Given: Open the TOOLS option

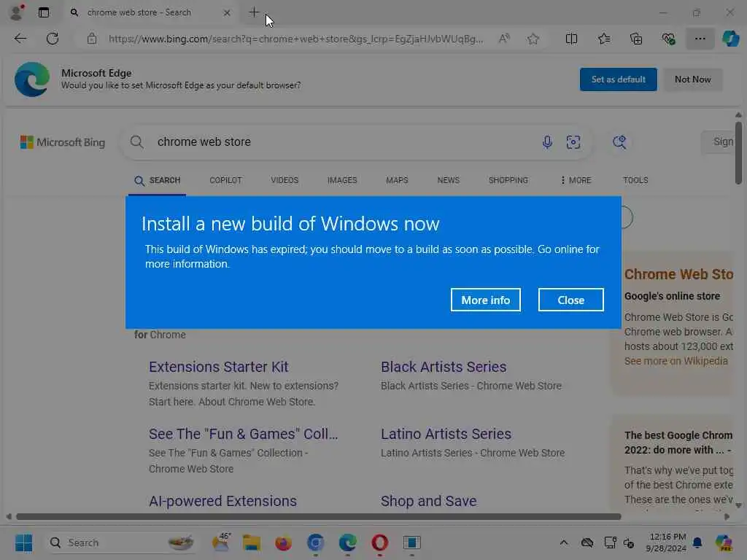Looking at the screenshot, I should (635, 181).
